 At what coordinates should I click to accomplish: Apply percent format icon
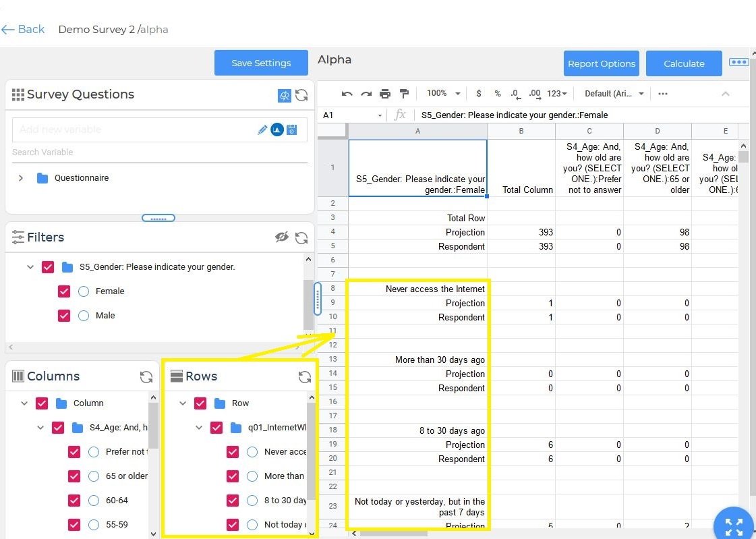click(498, 94)
